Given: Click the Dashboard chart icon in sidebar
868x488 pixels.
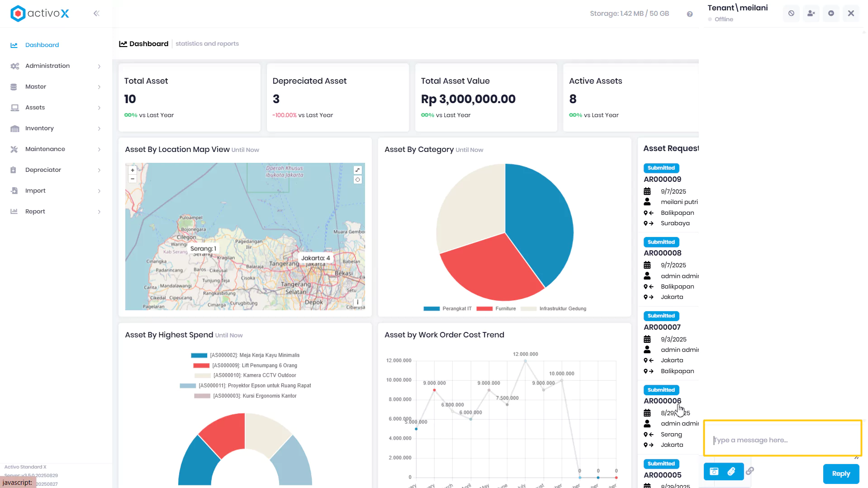Looking at the screenshot, I should 14,45.
